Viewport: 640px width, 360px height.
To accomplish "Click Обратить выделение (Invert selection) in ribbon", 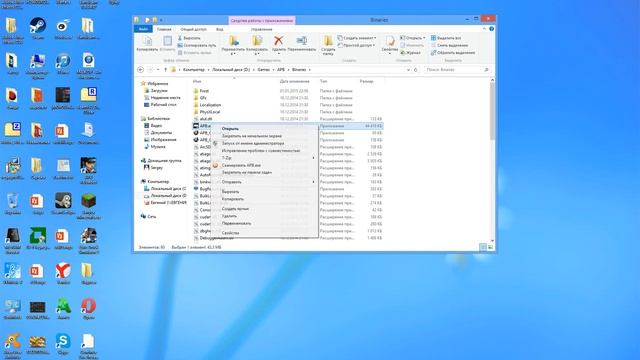I will click(x=453, y=53).
